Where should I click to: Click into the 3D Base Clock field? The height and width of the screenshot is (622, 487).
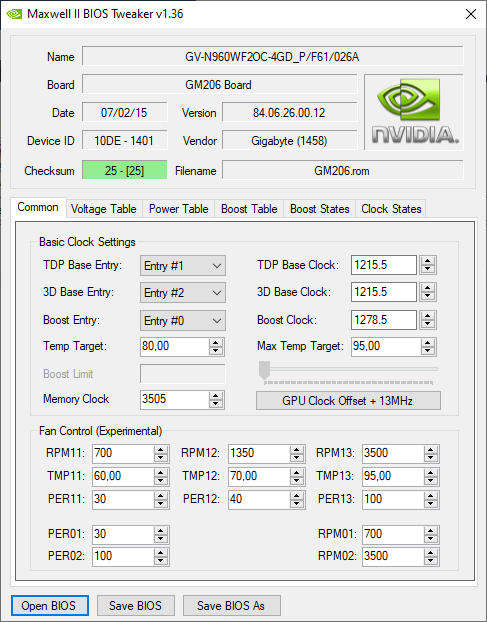(383, 292)
